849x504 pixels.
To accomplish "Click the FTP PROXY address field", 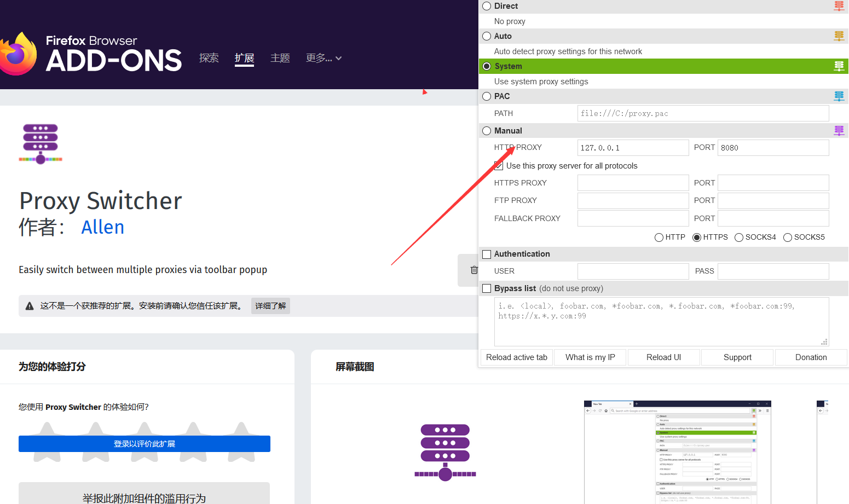I will pos(633,201).
